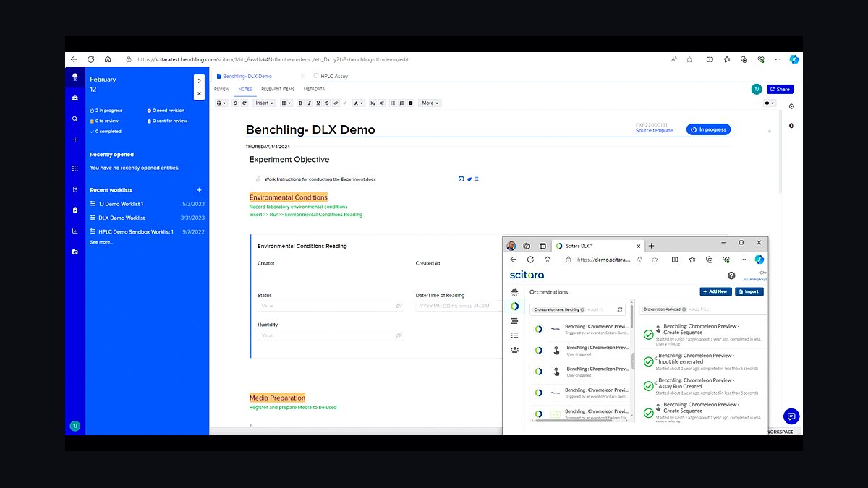Open the Insert dropdown menu
This screenshot has width=868, height=488.
point(264,103)
